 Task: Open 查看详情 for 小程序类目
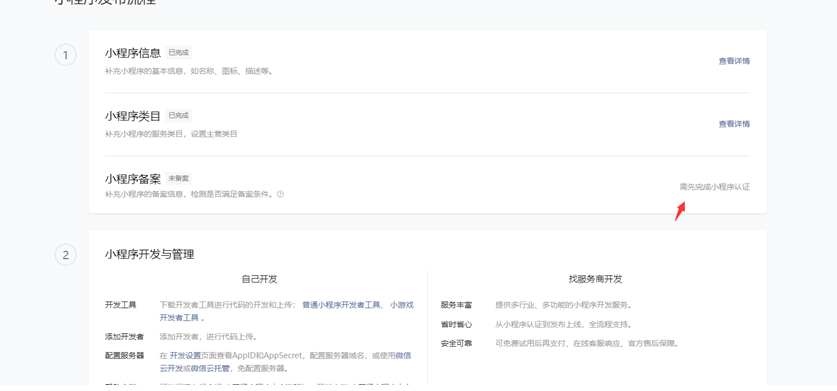[x=734, y=124]
